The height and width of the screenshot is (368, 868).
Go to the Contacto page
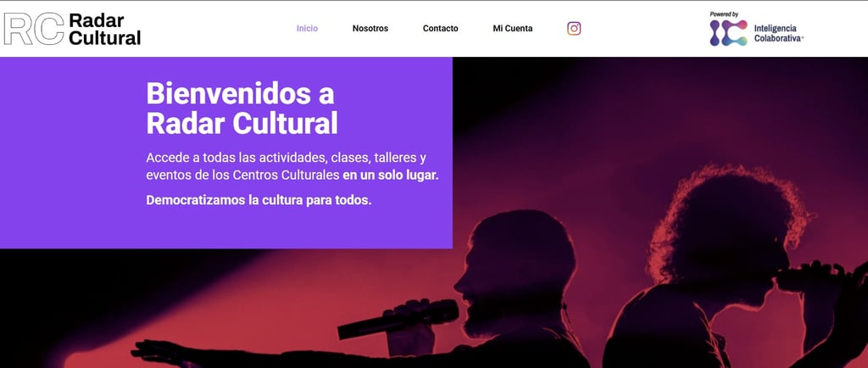(441, 28)
